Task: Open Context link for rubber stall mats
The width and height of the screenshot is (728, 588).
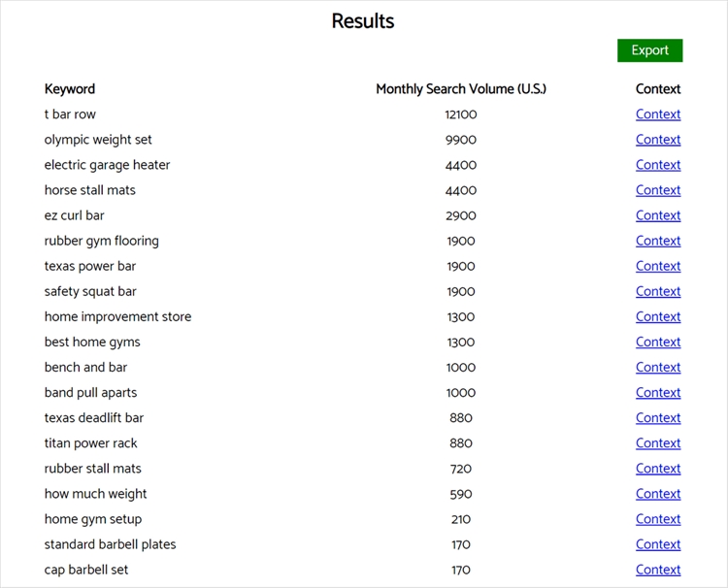Action: (x=658, y=468)
